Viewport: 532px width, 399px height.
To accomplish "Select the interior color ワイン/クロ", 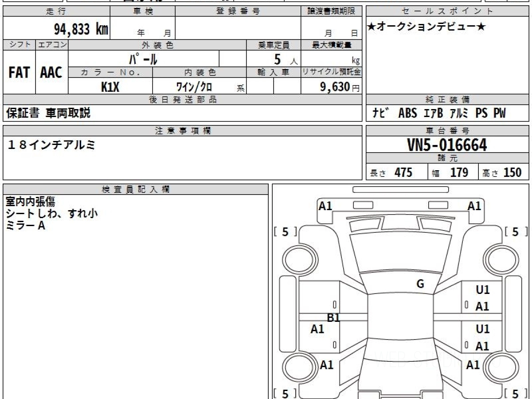I will point(194,87).
